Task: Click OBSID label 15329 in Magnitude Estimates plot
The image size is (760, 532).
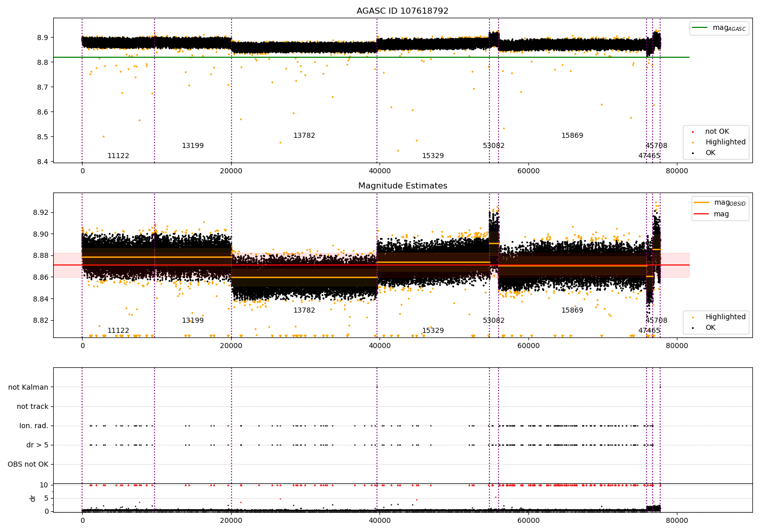Action: (433, 331)
